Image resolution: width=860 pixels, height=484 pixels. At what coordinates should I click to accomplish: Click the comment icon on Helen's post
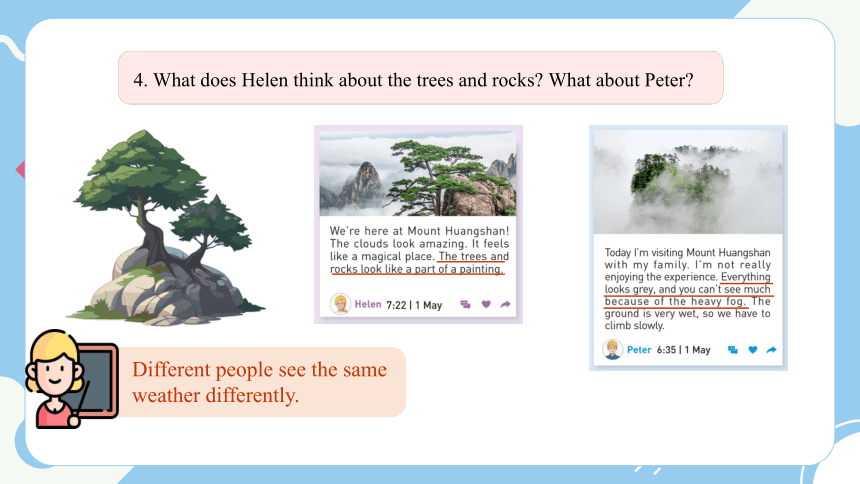point(465,305)
